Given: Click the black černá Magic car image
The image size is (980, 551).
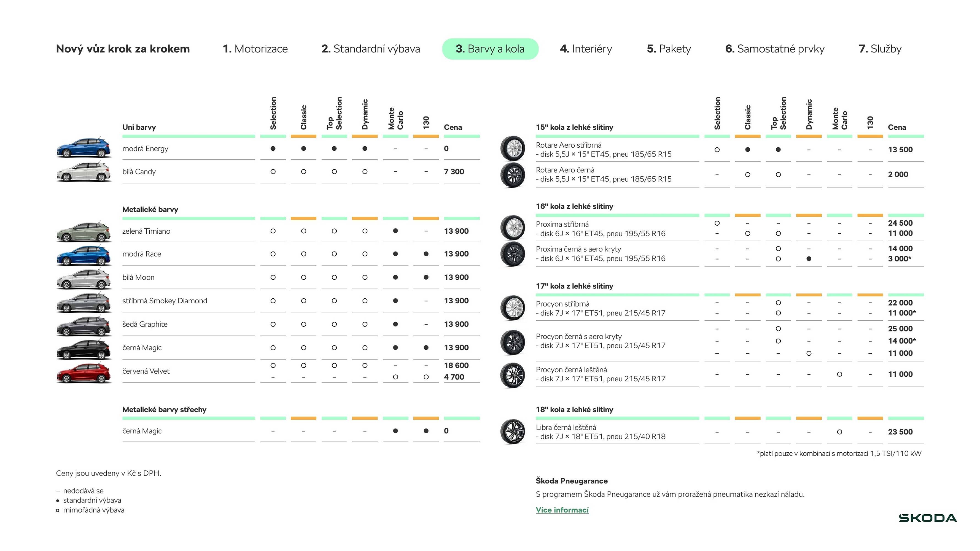Looking at the screenshot, I should (84, 349).
